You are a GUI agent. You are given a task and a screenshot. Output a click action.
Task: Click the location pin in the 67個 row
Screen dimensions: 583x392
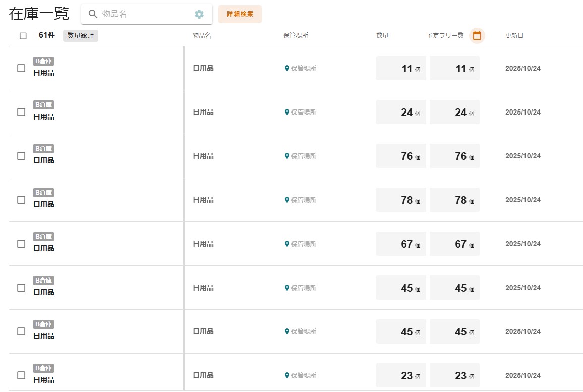287,244
